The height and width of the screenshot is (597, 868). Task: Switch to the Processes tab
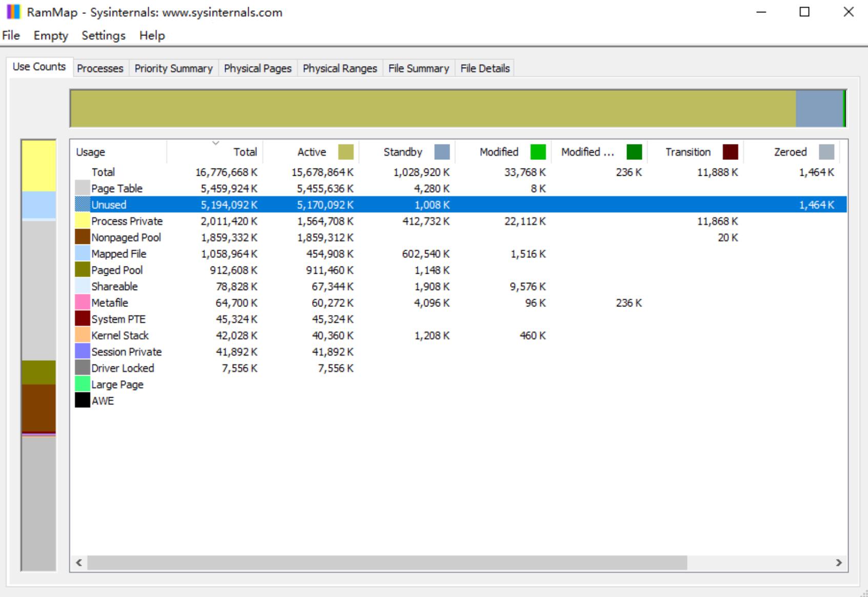click(99, 68)
